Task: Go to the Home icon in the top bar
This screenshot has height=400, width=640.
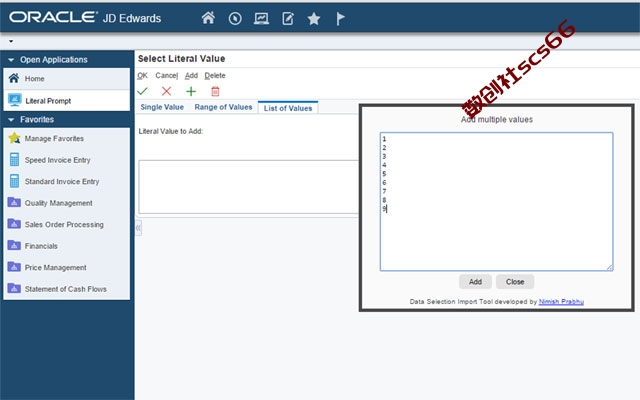Action: pos(208,18)
